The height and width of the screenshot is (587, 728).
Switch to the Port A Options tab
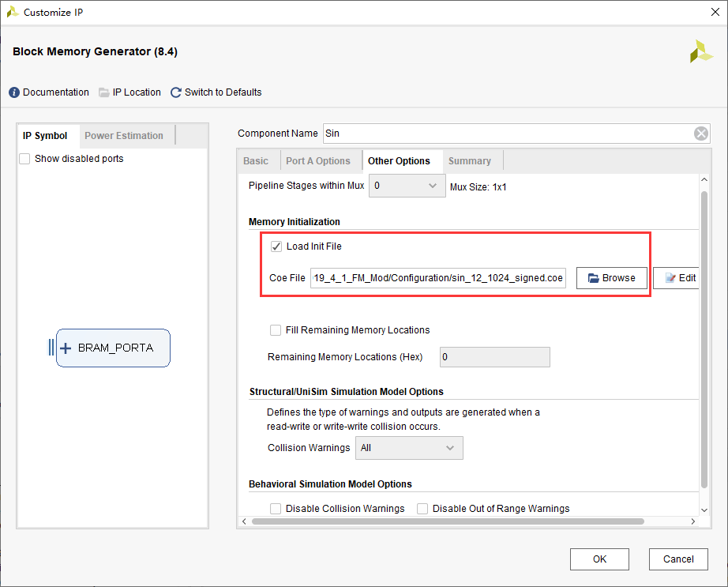[317, 161]
